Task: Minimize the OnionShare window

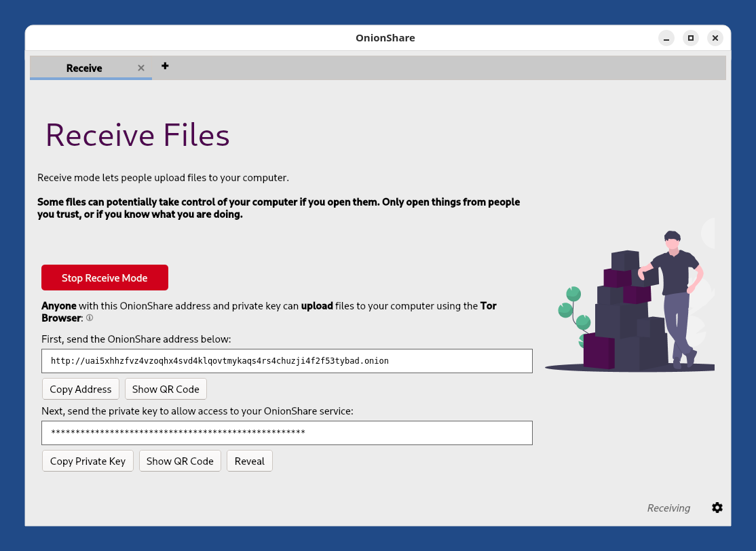Action: [666, 38]
